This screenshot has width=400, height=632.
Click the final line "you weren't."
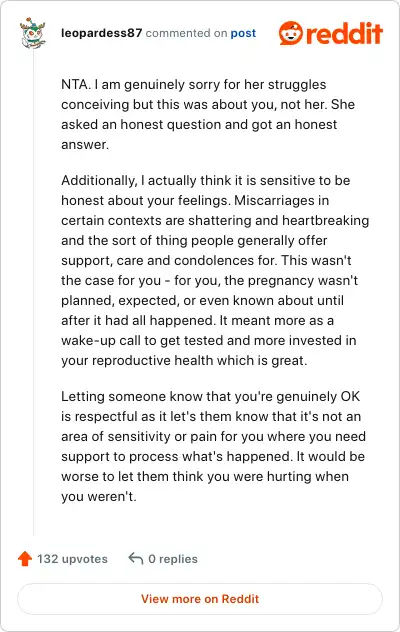pos(99,496)
